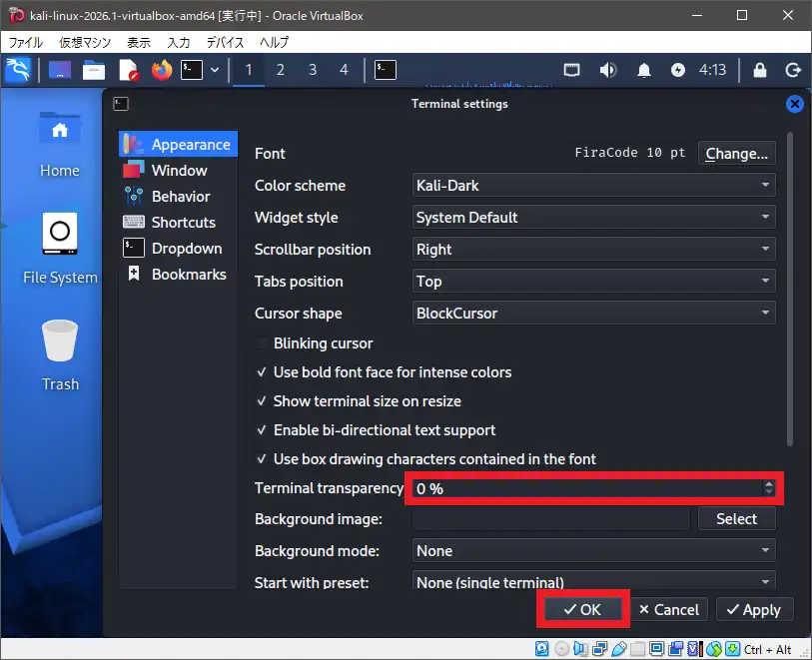
Task: Open the Trash desktop icon
Action: (60, 354)
